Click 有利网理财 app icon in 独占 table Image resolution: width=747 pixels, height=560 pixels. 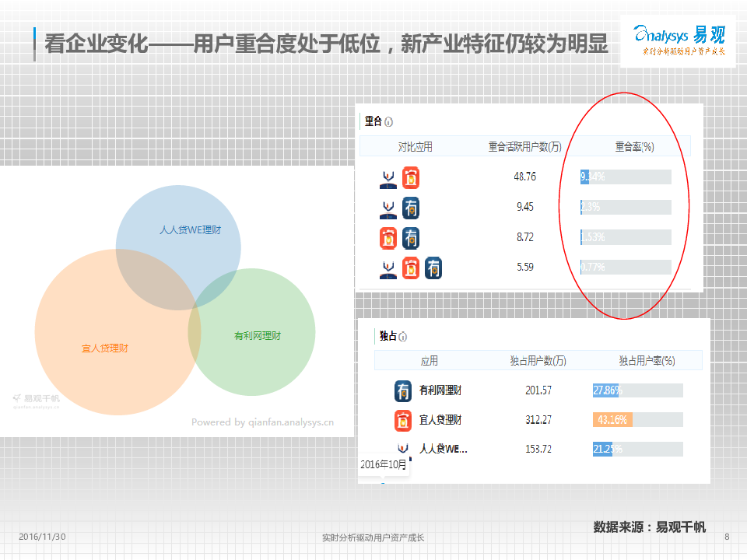[x=403, y=390]
